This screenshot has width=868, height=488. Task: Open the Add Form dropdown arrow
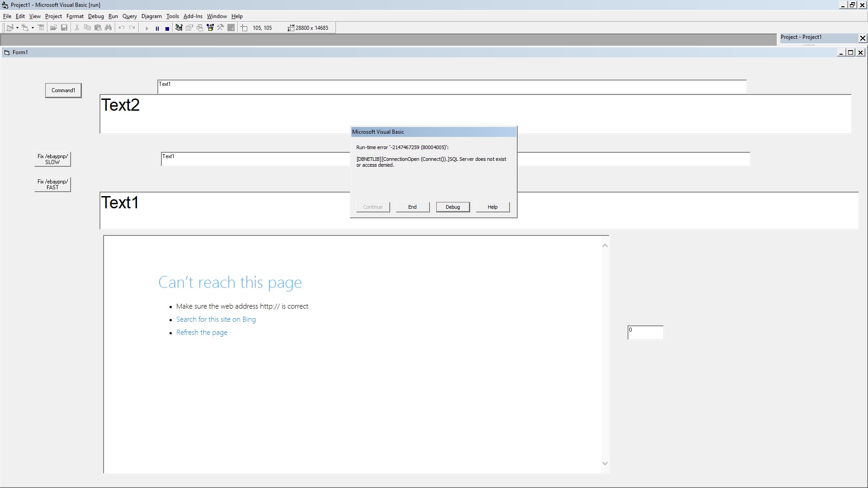pos(33,28)
